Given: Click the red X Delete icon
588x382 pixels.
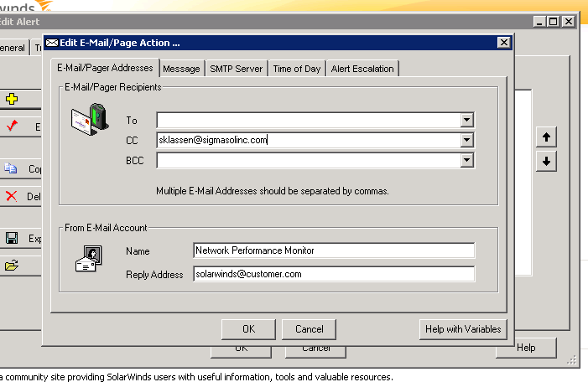Looking at the screenshot, I should [11, 196].
